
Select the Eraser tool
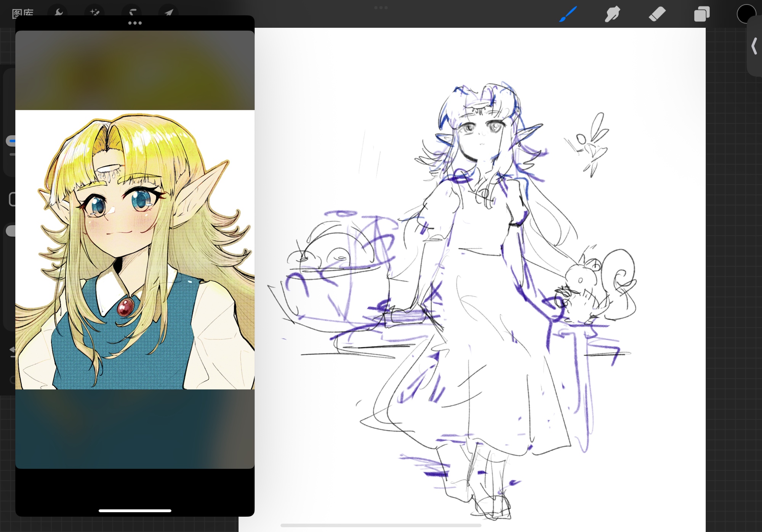point(657,14)
